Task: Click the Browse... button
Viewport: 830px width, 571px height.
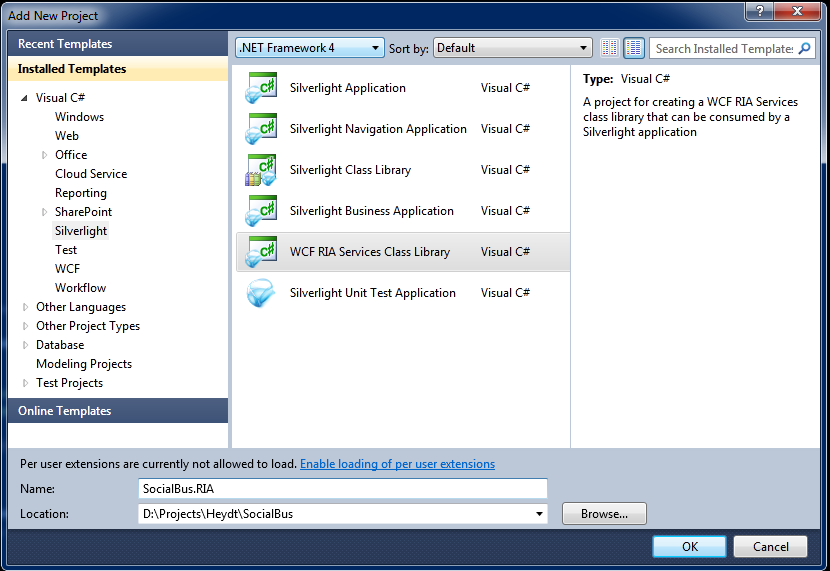Action: [x=604, y=514]
